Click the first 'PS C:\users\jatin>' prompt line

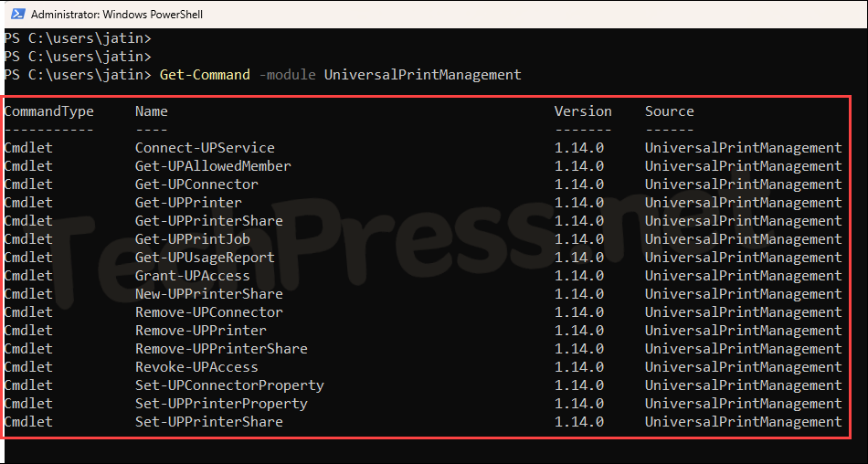78,38
